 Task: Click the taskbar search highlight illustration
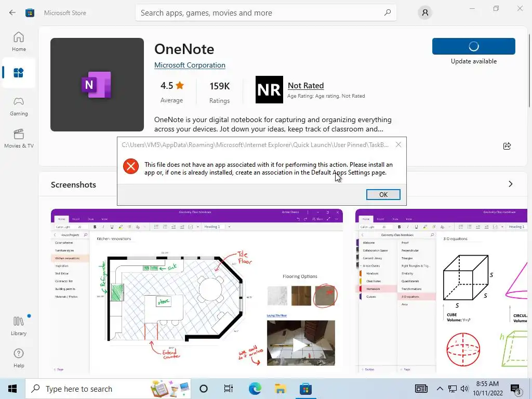click(x=170, y=389)
